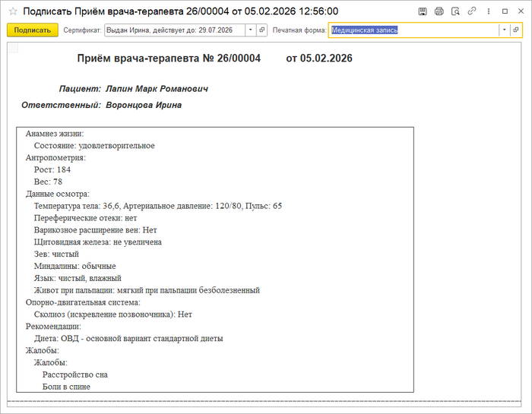
Task: Click the Рекомендации: heading
Action: click(x=53, y=326)
